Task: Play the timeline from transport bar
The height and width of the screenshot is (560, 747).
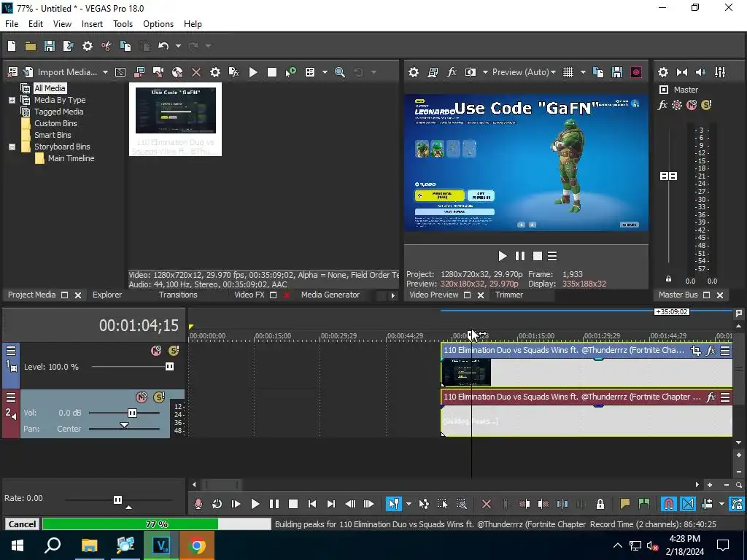Action: click(x=255, y=504)
